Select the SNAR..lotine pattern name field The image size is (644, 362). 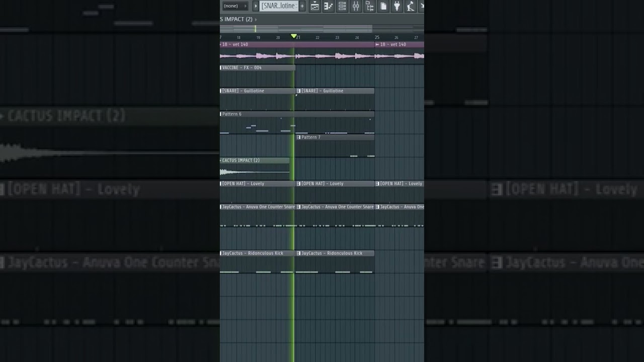click(x=279, y=6)
